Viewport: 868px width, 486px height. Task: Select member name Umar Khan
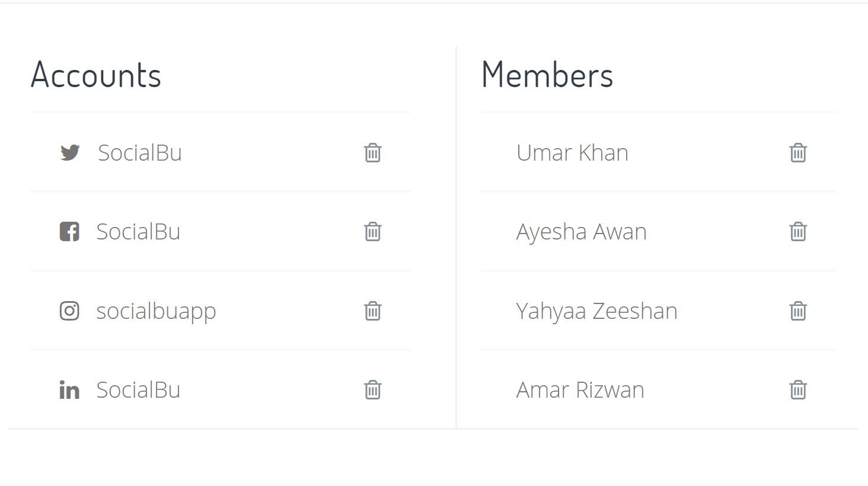[x=572, y=153]
